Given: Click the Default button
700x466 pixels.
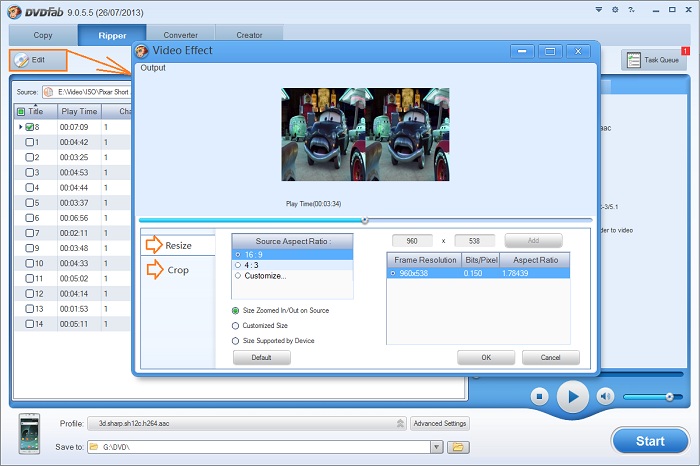Looking at the screenshot, I should click(262, 358).
